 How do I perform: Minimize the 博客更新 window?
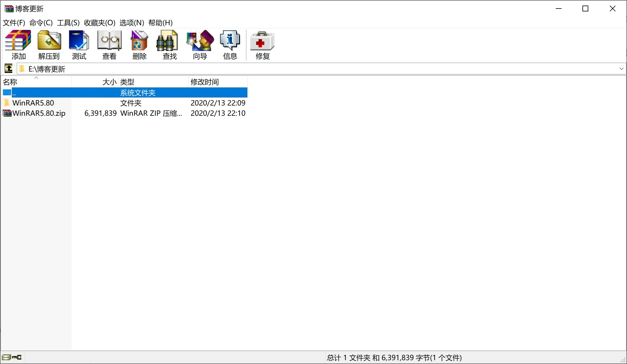click(x=559, y=8)
